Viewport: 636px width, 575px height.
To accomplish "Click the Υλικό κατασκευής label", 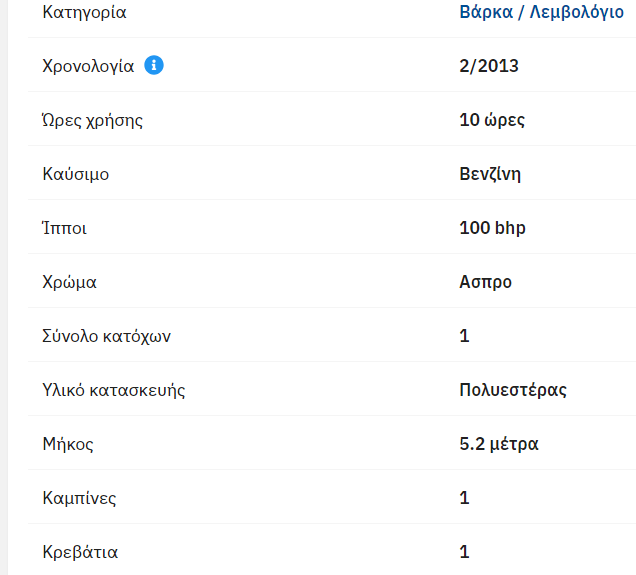I will [x=113, y=391].
